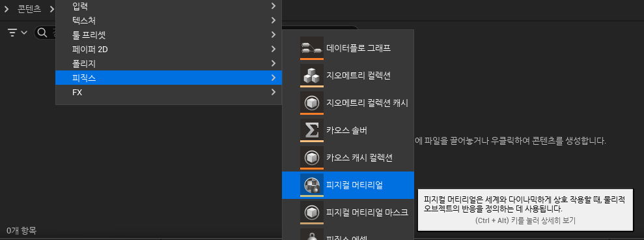Create a 지오메트리 컬렉션 asset

click(x=348, y=76)
